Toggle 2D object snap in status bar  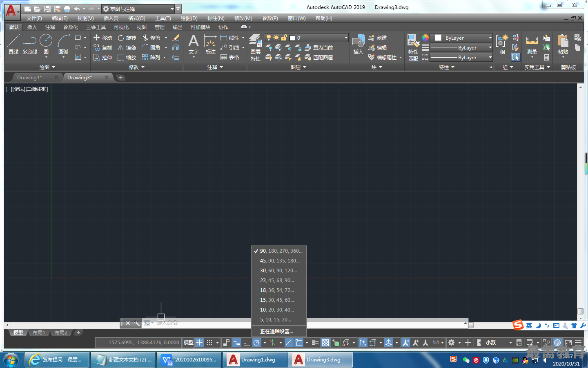pyautogui.click(x=299, y=343)
